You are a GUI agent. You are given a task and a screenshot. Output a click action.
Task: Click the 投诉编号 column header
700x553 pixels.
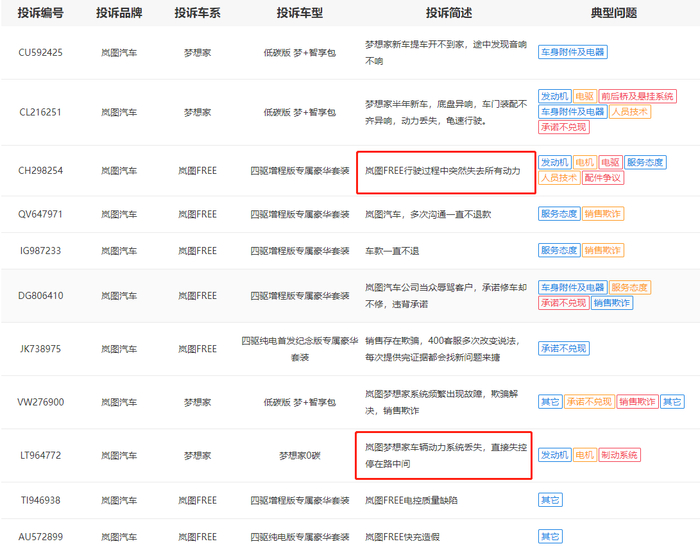point(41,13)
